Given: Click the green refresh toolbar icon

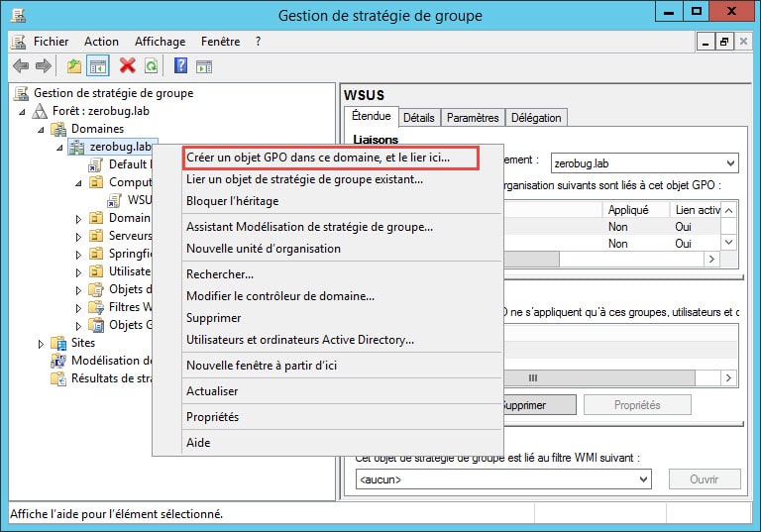Looking at the screenshot, I should pos(151,66).
